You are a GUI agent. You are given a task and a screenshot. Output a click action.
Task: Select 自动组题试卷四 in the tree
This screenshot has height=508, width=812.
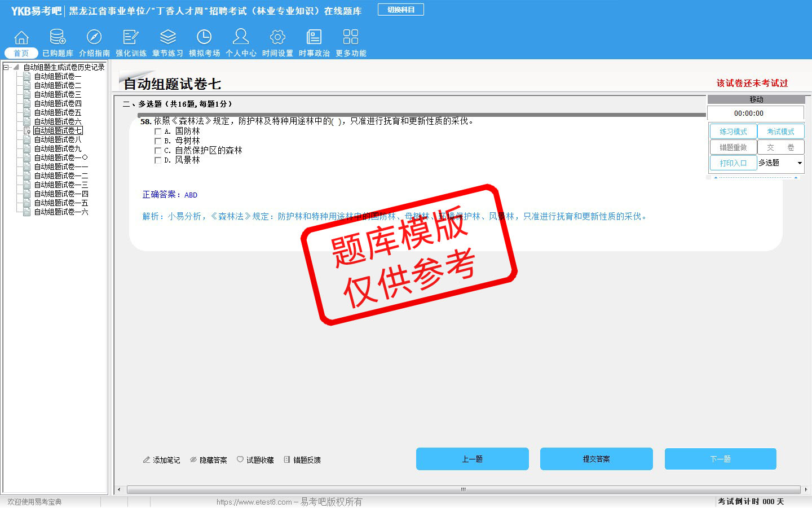pyautogui.click(x=58, y=103)
